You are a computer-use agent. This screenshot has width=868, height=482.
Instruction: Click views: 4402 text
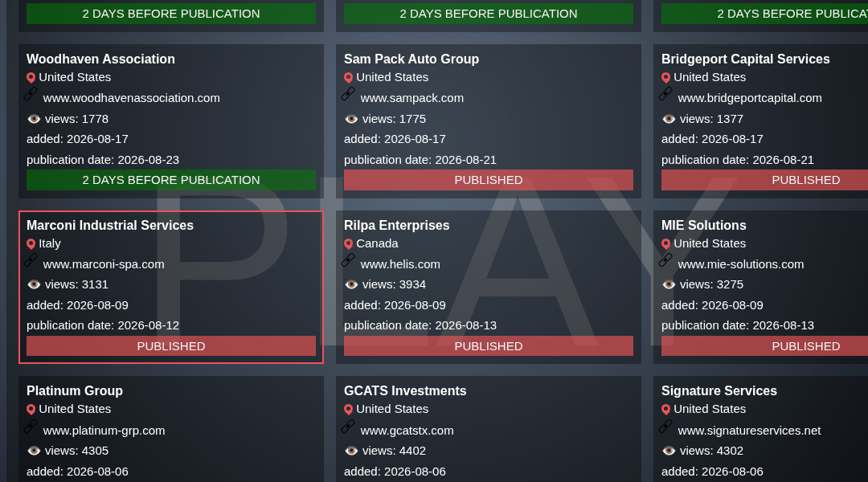(x=394, y=451)
